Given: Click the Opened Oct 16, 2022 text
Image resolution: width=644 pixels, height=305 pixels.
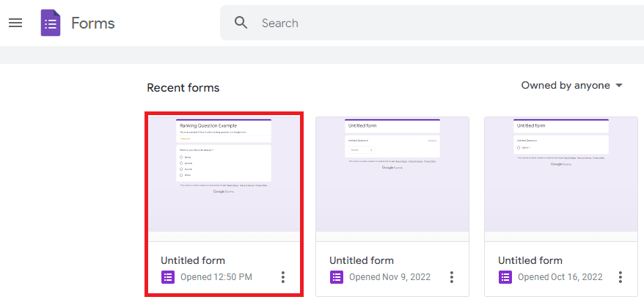Looking at the screenshot, I should tap(560, 277).
